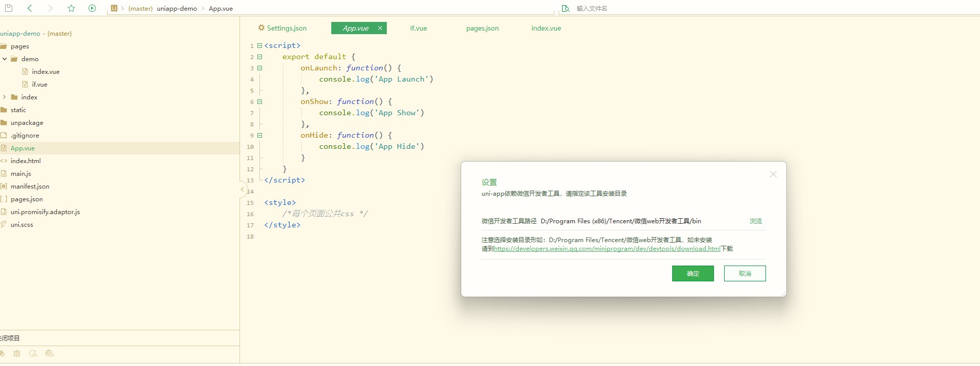
Task: Go forward with the right arrow
Action: (50, 8)
